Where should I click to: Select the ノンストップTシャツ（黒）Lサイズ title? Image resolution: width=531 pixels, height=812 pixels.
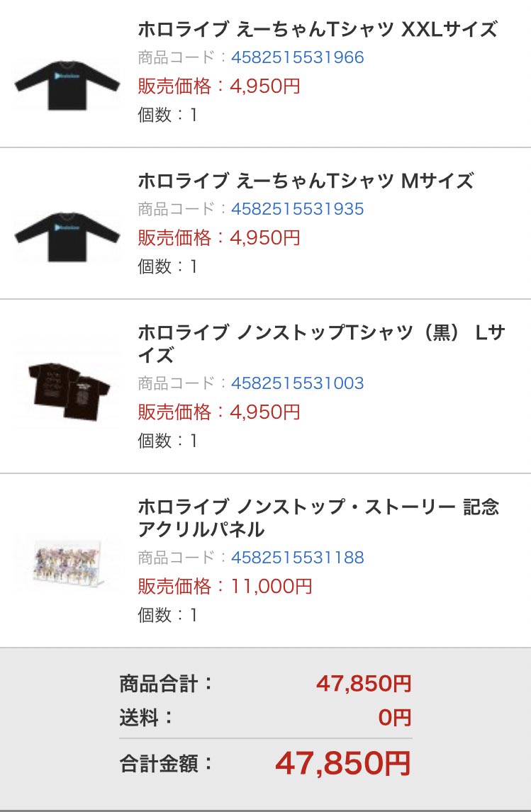tap(320, 344)
